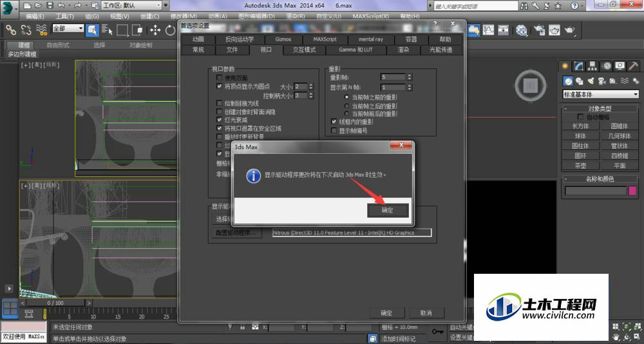Activate the Select and Move tool
The height and width of the screenshot is (344, 644).
pos(155,30)
